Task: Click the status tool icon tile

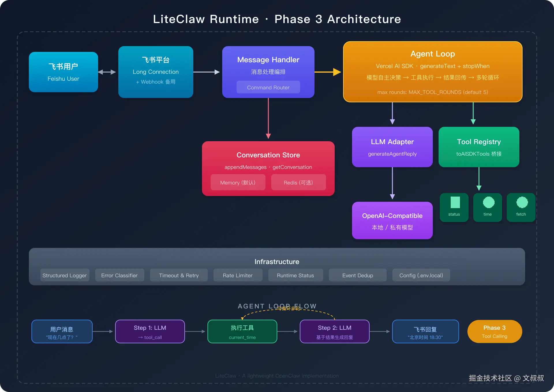Action: click(454, 207)
